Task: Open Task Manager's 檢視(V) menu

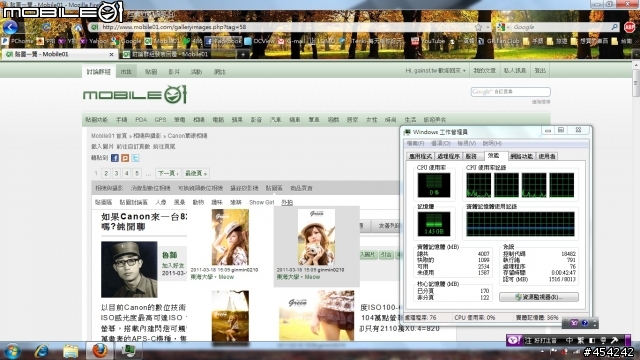Action: coord(467,144)
